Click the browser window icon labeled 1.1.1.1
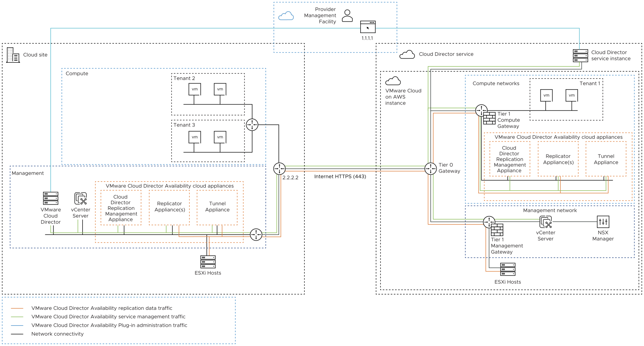This screenshot has width=644, height=346. [368, 27]
